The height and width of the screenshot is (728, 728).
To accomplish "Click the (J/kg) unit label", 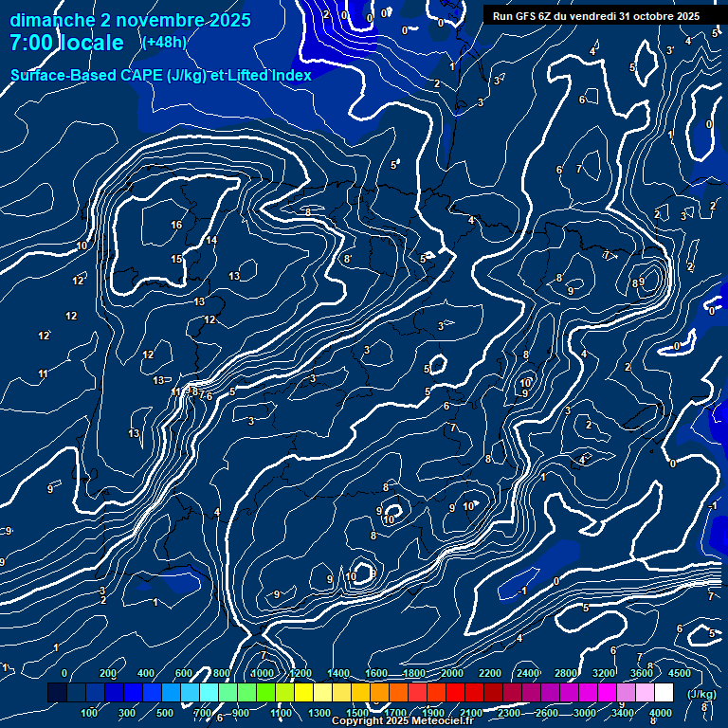I will (x=702, y=694).
